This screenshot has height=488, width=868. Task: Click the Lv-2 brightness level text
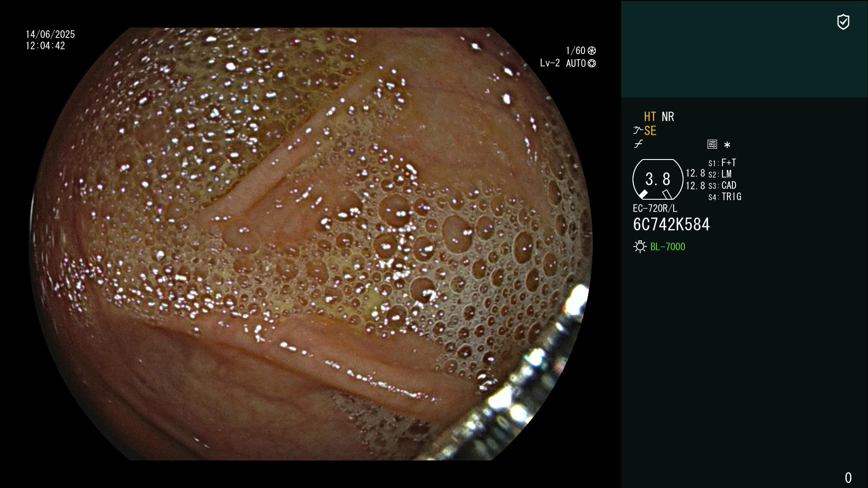tap(550, 63)
